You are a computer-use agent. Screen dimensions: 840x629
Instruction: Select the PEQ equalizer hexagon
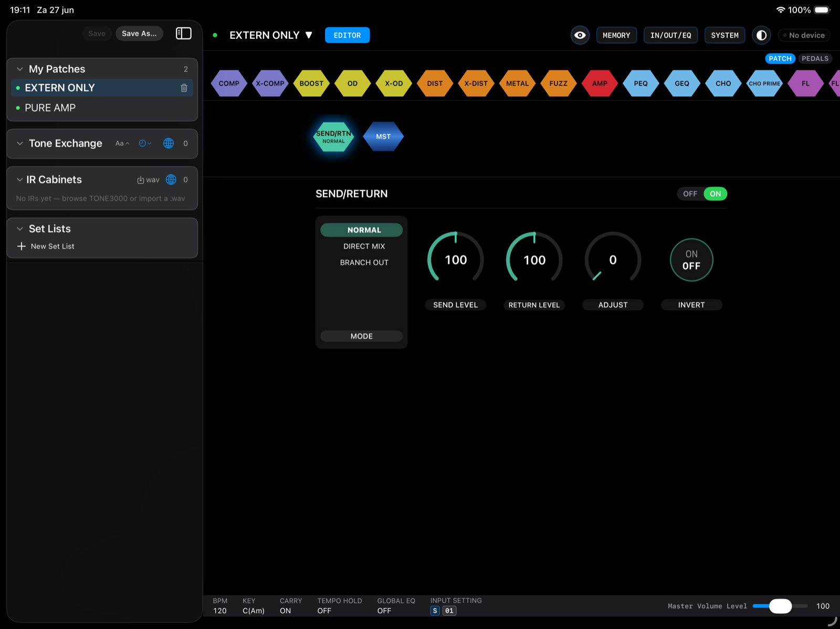(641, 83)
